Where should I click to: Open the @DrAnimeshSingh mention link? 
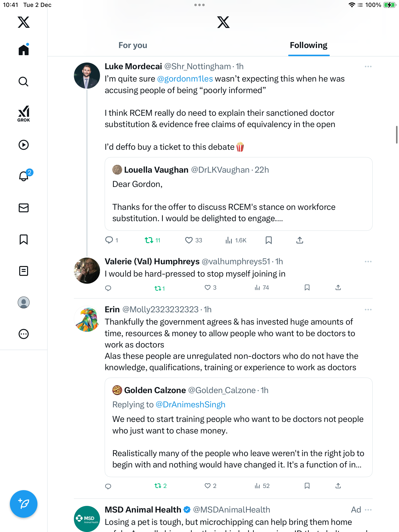pyautogui.click(x=190, y=404)
